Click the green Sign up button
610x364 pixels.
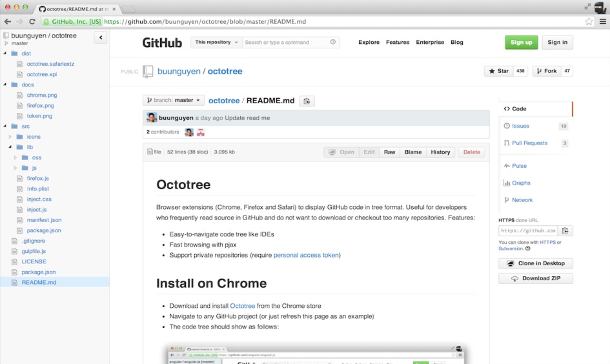tap(521, 43)
